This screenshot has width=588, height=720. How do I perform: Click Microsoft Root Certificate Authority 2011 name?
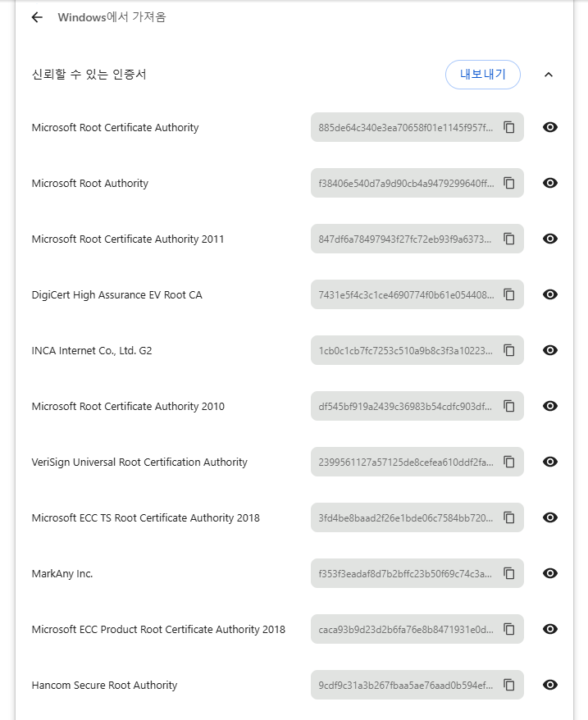(x=128, y=239)
